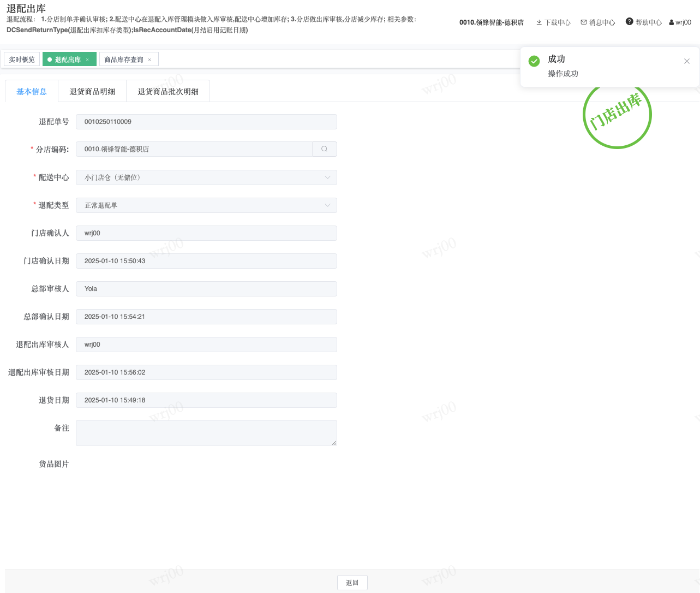
Task: Click the search icon in 分店编码 field
Action: [325, 149]
